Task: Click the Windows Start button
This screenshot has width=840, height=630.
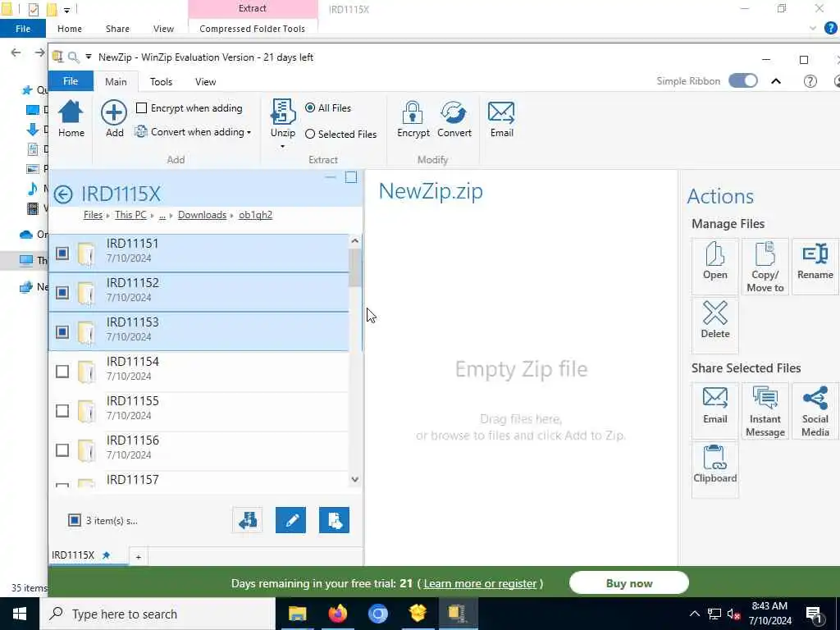Action: point(20,614)
